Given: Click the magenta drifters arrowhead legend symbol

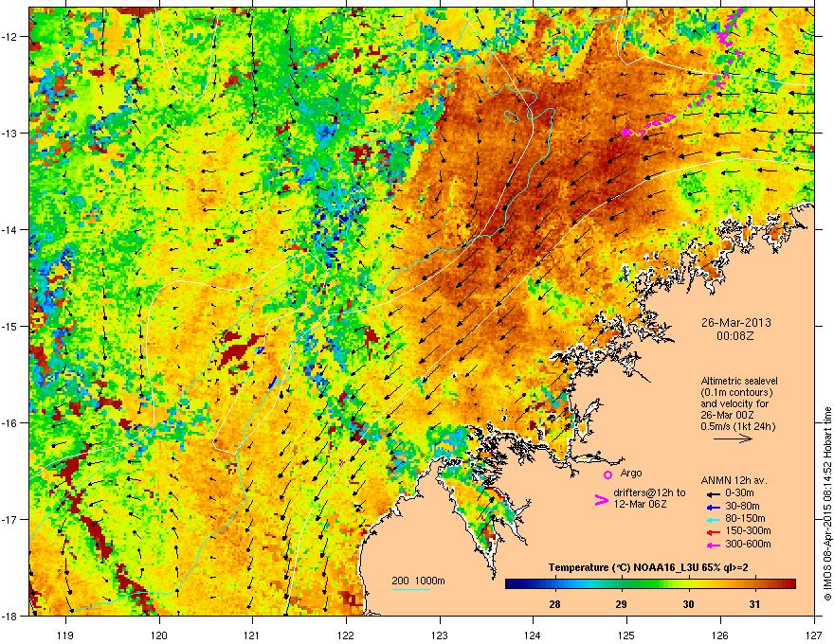Looking at the screenshot, I should [601, 500].
